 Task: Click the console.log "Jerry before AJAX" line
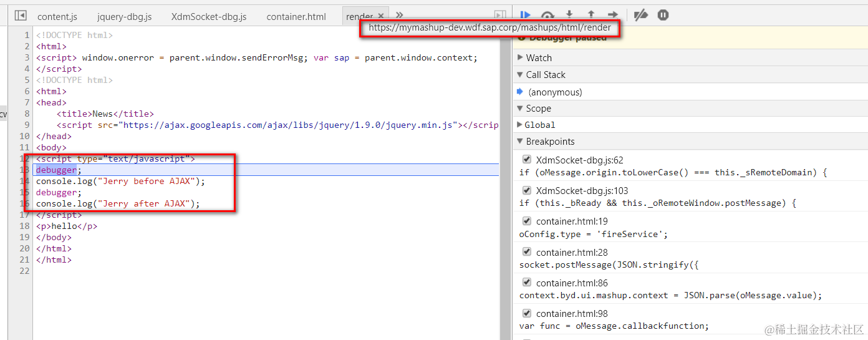tap(120, 181)
